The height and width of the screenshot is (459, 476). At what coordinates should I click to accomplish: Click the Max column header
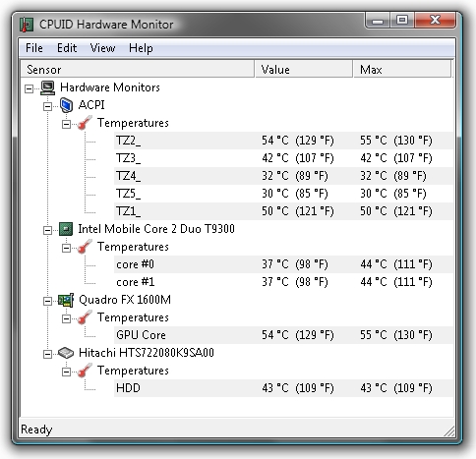(x=402, y=69)
